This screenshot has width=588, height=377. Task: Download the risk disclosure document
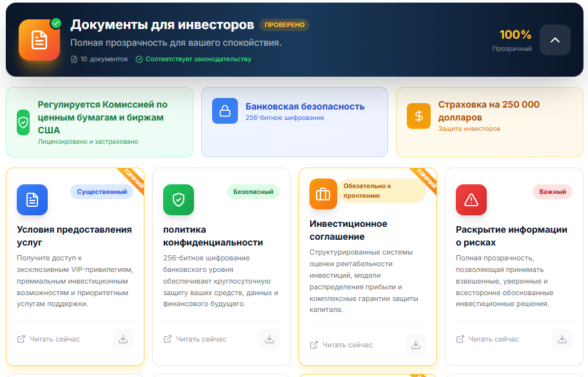tap(562, 339)
